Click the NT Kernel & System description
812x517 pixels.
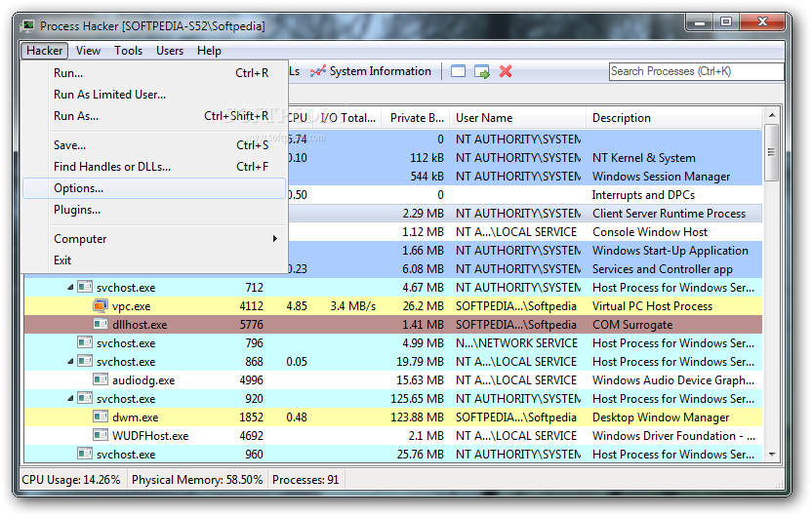[644, 158]
